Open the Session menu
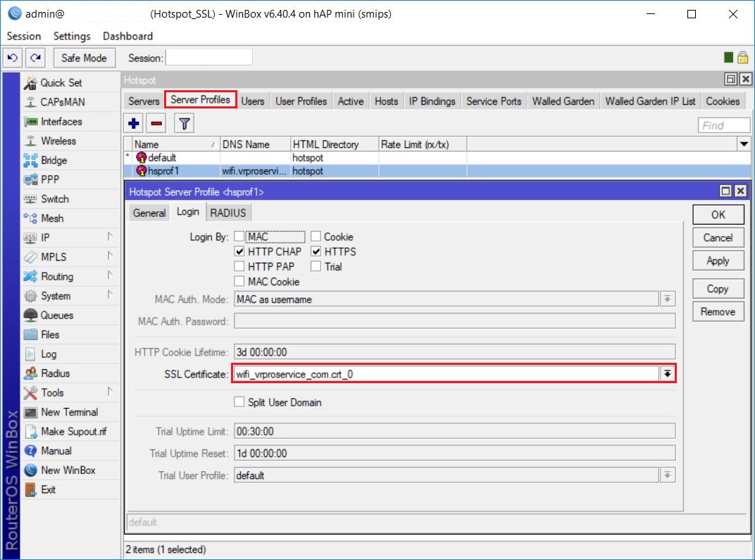This screenshot has width=755, height=560. (24, 36)
